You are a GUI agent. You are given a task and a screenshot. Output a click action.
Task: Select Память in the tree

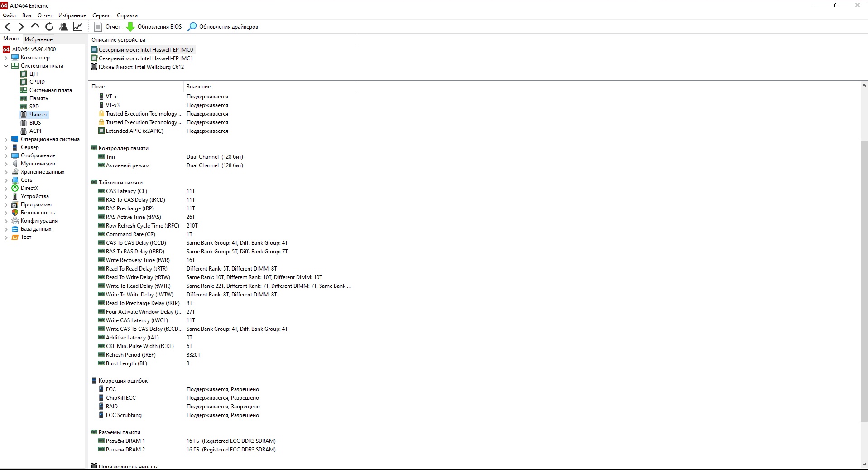point(38,98)
